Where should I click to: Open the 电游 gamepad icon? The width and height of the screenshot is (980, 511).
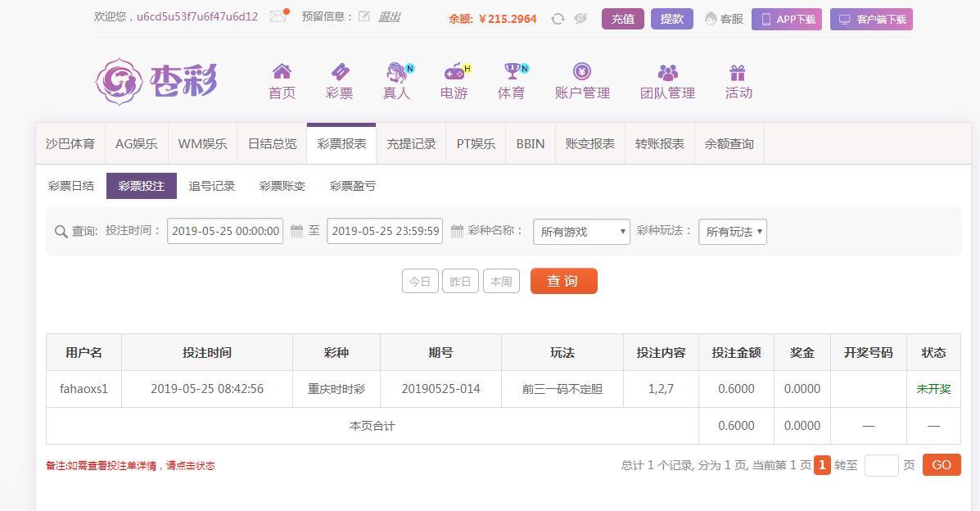point(456,71)
